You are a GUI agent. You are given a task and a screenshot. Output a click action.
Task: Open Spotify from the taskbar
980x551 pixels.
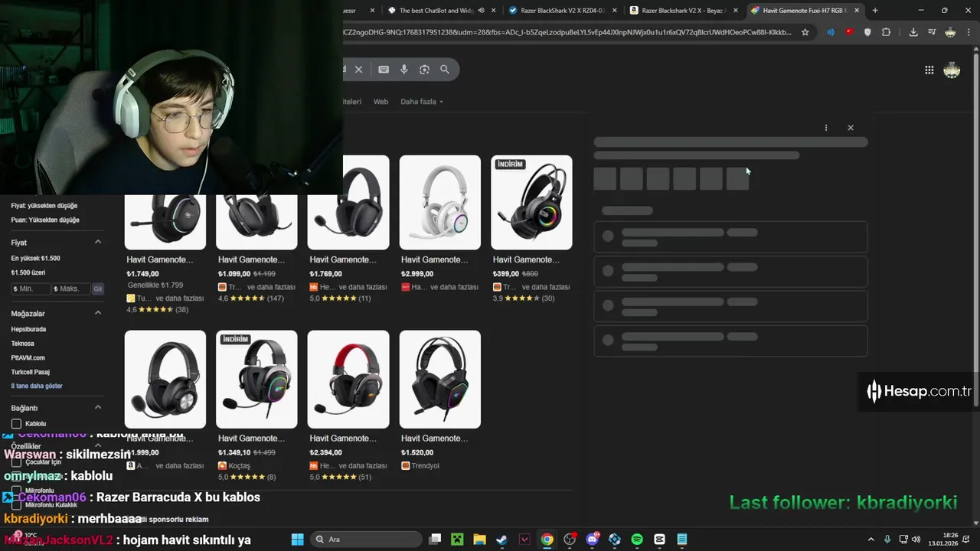pyautogui.click(x=637, y=540)
